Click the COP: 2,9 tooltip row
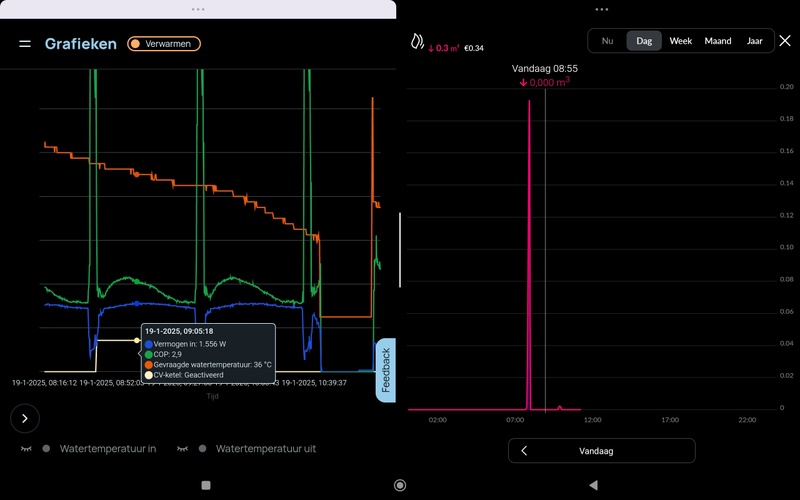This screenshot has height=500, width=800. tap(163, 354)
